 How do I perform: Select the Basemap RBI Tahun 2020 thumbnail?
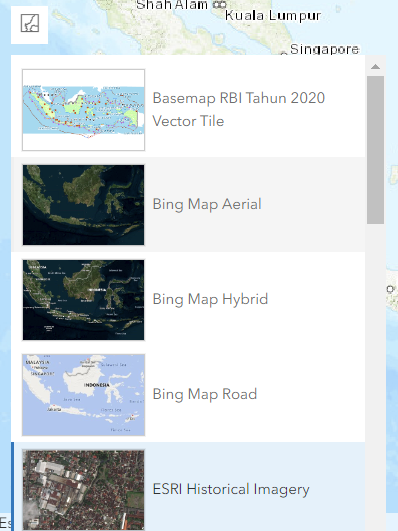click(x=83, y=110)
